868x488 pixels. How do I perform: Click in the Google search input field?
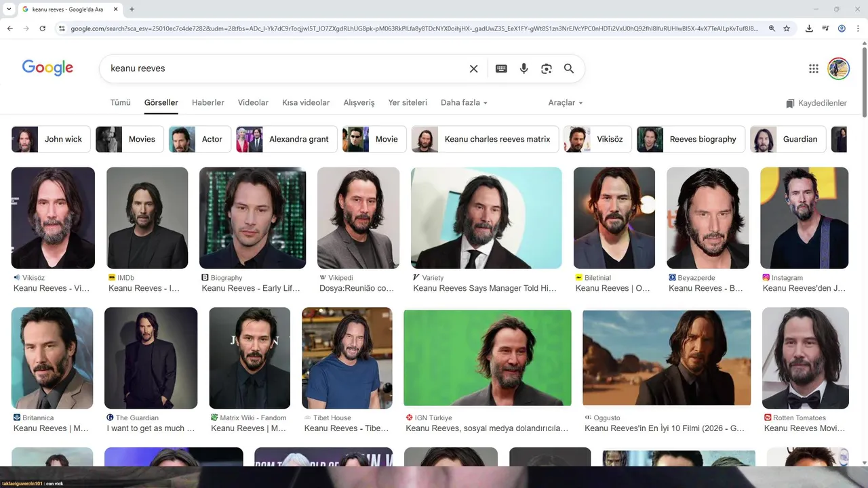(285, 68)
